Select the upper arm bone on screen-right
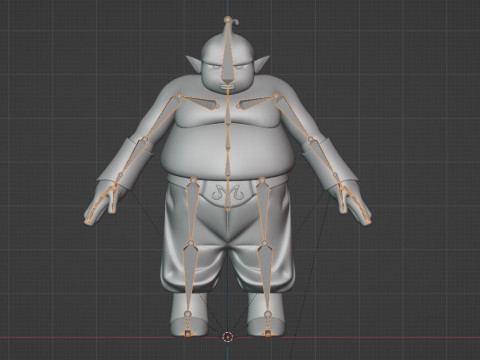This screenshot has height=360, width=480. point(293,117)
